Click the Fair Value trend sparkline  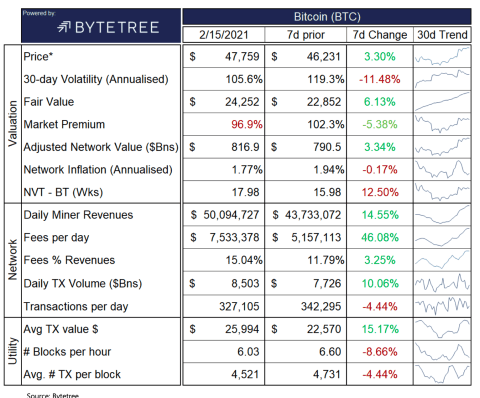[x=442, y=101]
